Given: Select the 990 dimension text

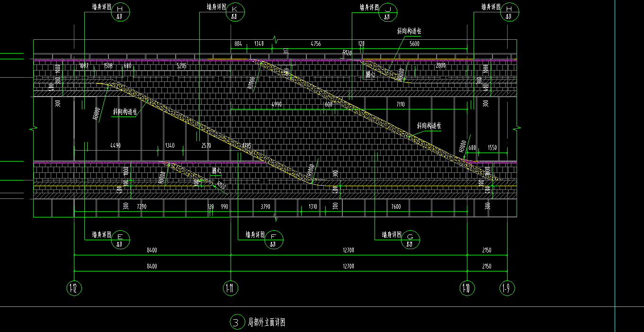Looking at the screenshot, I should pos(224,206).
